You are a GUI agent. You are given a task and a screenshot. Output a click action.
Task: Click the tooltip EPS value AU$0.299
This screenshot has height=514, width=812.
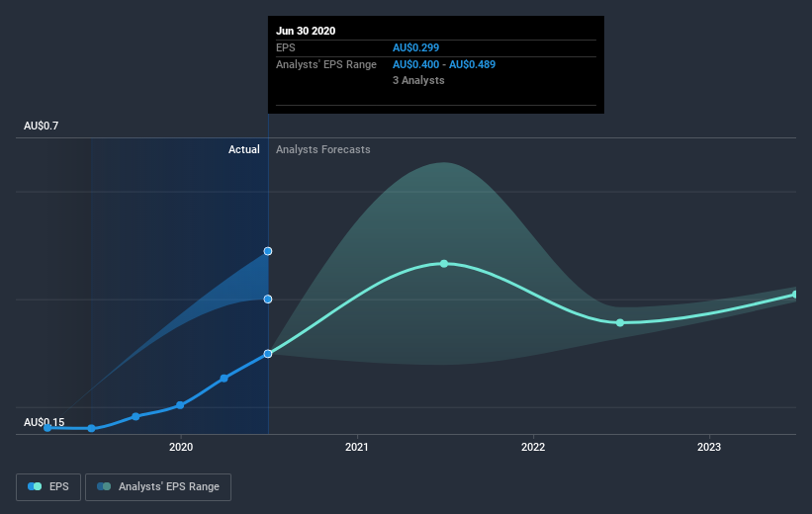(415, 47)
